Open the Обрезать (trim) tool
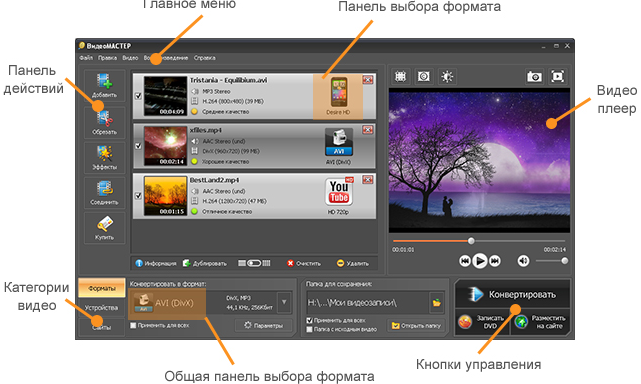The height and width of the screenshot is (384, 641). (105, 122)
